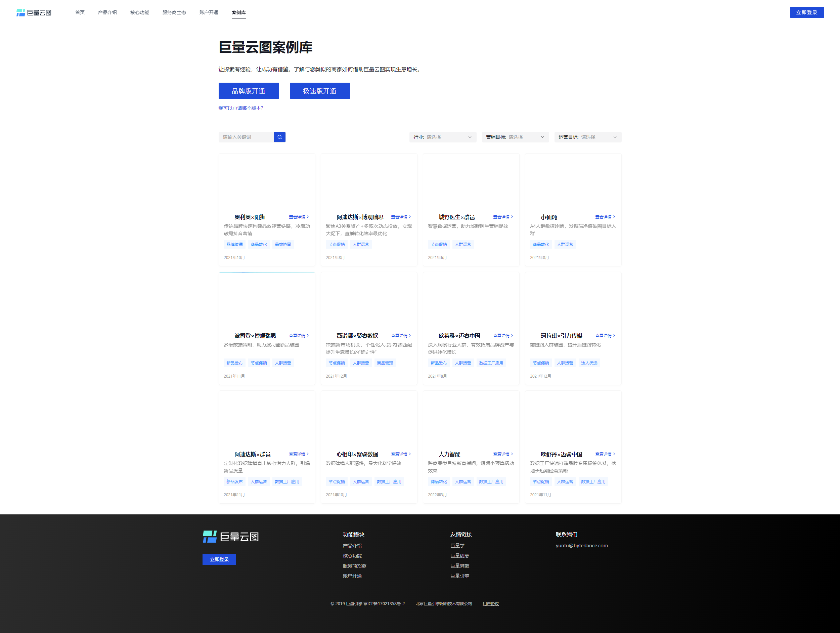The image size is (840, 633).
Task: Click the 巨量云图 logo in footer
Action: pyautogui.click(x=230, y=537)
